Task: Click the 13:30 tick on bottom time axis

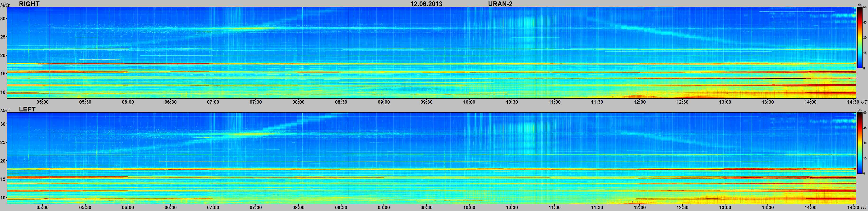Action: tap(768, 207)
